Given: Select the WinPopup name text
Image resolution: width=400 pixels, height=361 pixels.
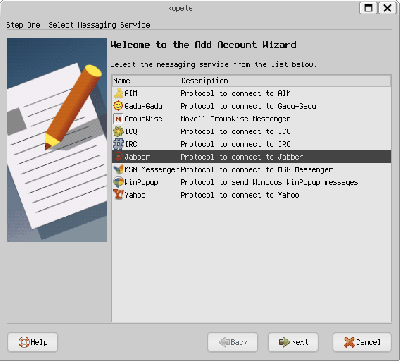Looking at the screenshot, I should [x=141, y=182].
